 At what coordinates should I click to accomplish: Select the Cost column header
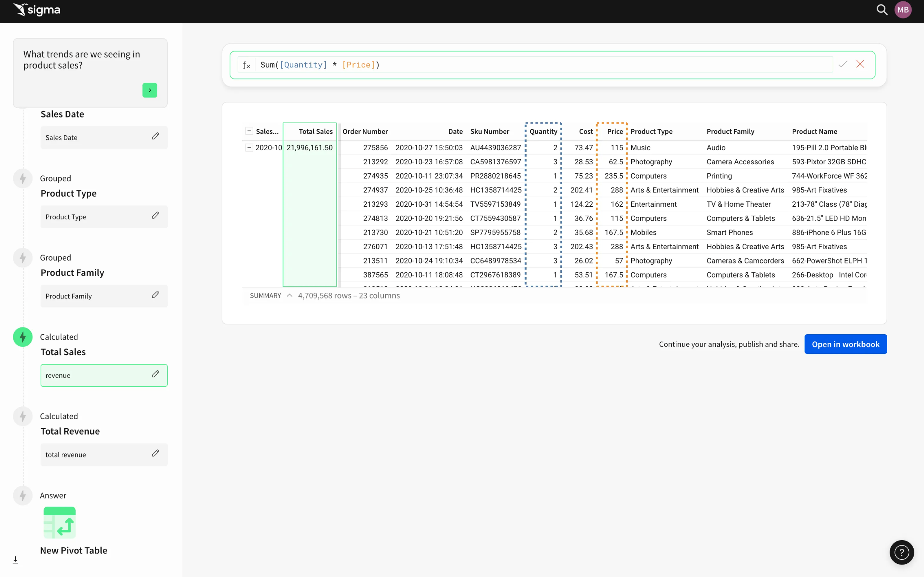[586, 131]
